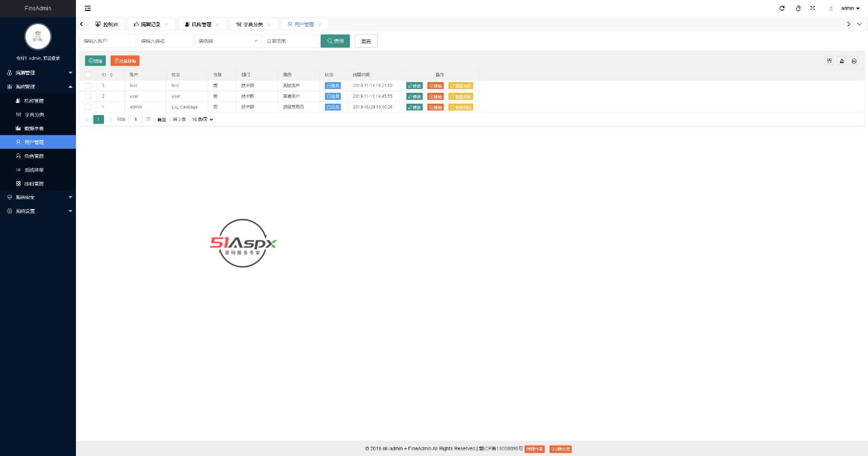Collapse the 系统管理 sidebar menu
Screen dimensions: 868x456
pos(38,87)
